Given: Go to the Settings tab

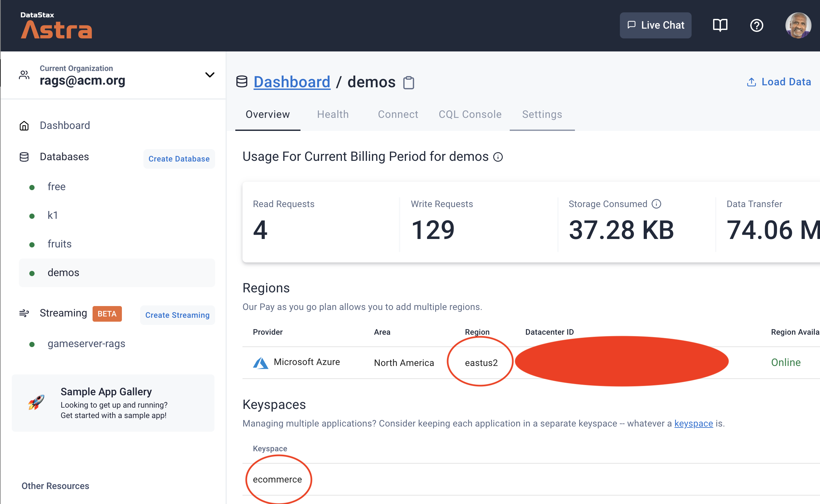Looking at the screenshot, I should coord(542,114).
